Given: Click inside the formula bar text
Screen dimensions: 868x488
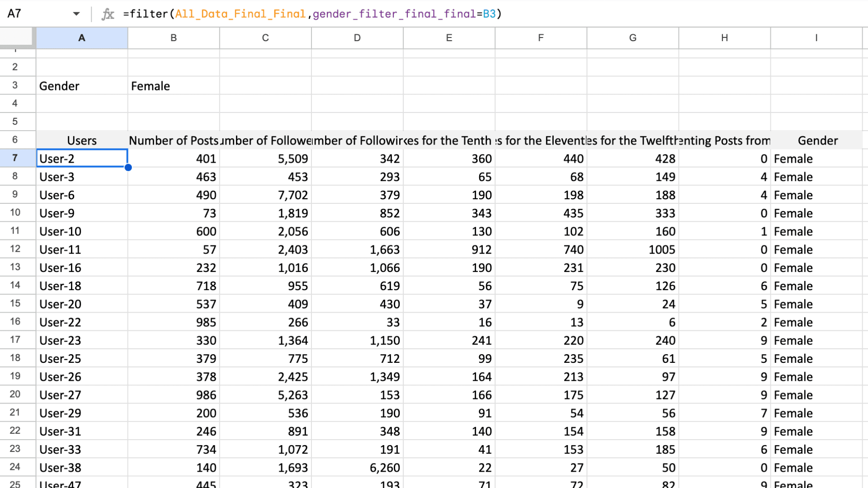Looking at the screenshot, I should [x=312, y=14].
